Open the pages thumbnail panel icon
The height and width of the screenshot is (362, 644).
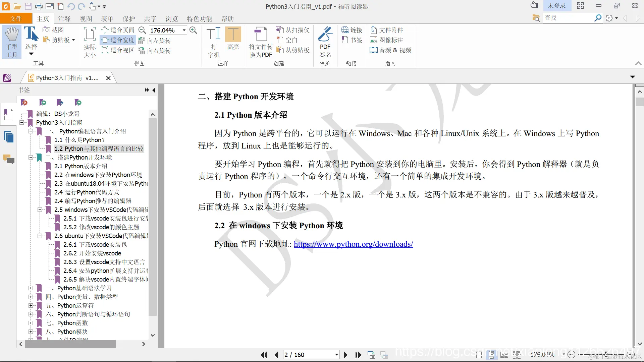(8, 137)
